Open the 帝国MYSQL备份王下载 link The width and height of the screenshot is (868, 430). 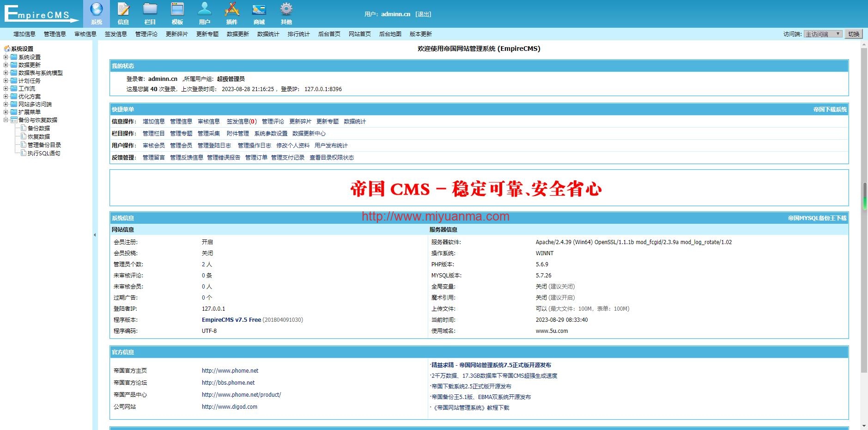point(817,218)
